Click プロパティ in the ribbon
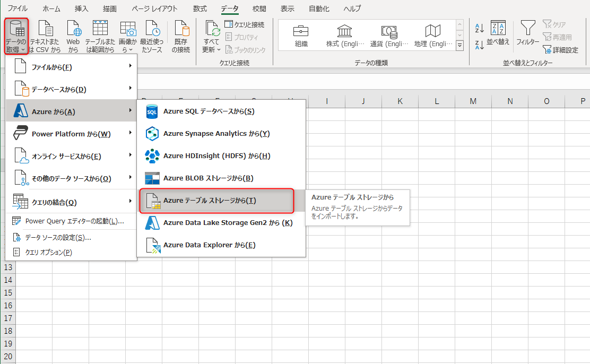This screenshot has width=590, height=364. pos(241,37)
